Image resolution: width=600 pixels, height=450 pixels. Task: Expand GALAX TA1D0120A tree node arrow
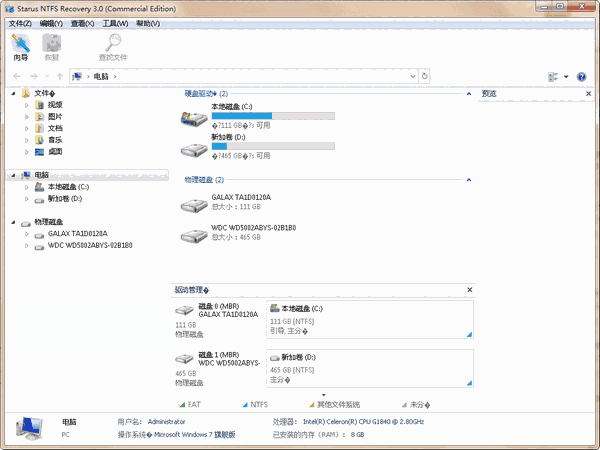click(26, 234)
